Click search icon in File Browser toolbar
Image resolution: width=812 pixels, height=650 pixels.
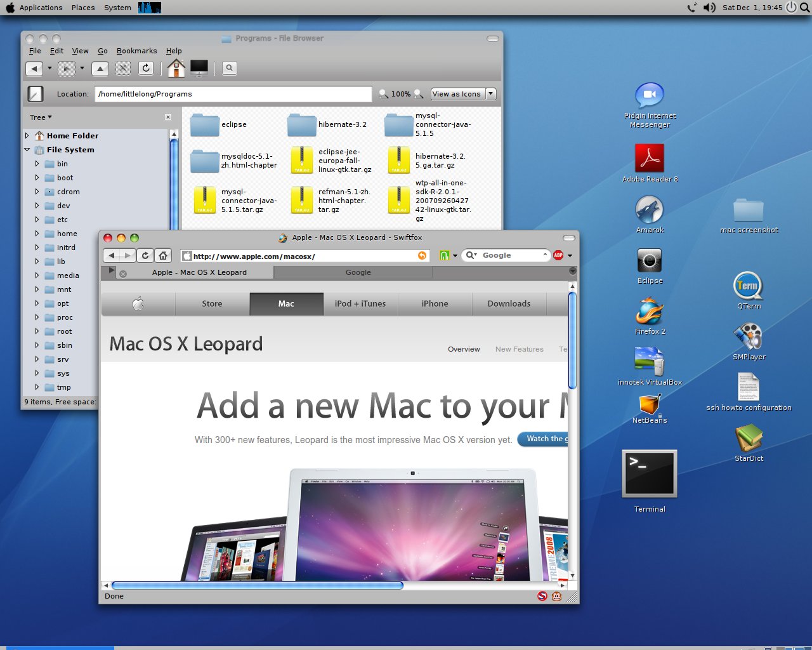(x=230, y=68)
